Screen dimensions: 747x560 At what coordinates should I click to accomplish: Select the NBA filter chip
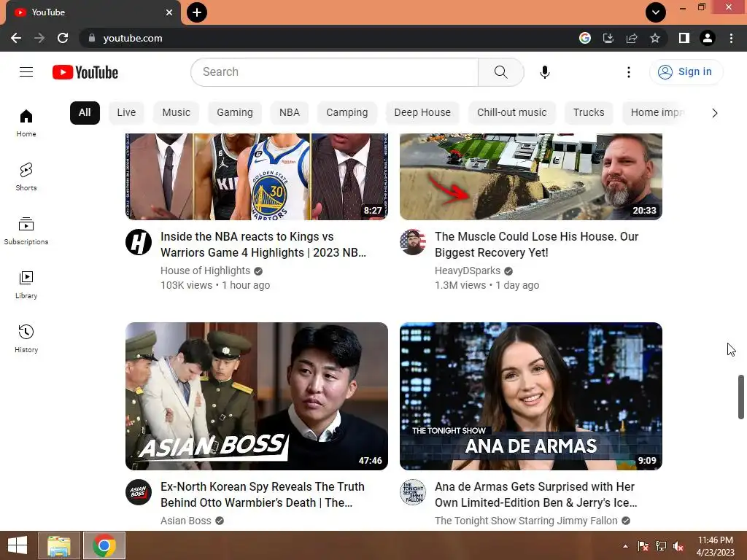pyautogui.click(x=290, y=113)
